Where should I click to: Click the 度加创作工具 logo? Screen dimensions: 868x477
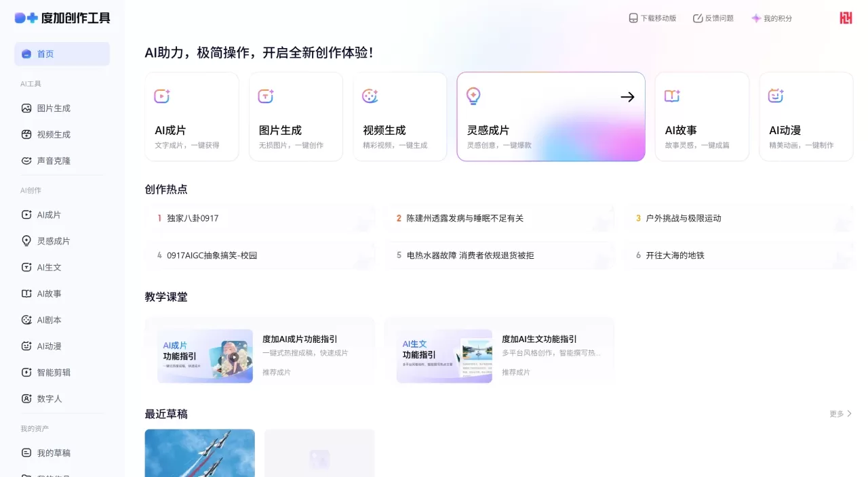[x=62, y=18]
